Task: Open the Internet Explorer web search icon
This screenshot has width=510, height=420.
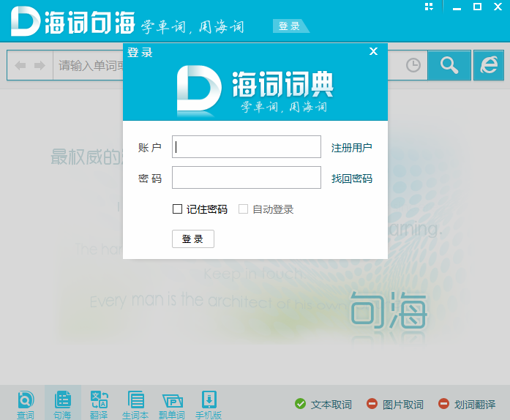Action: point(489,65)
